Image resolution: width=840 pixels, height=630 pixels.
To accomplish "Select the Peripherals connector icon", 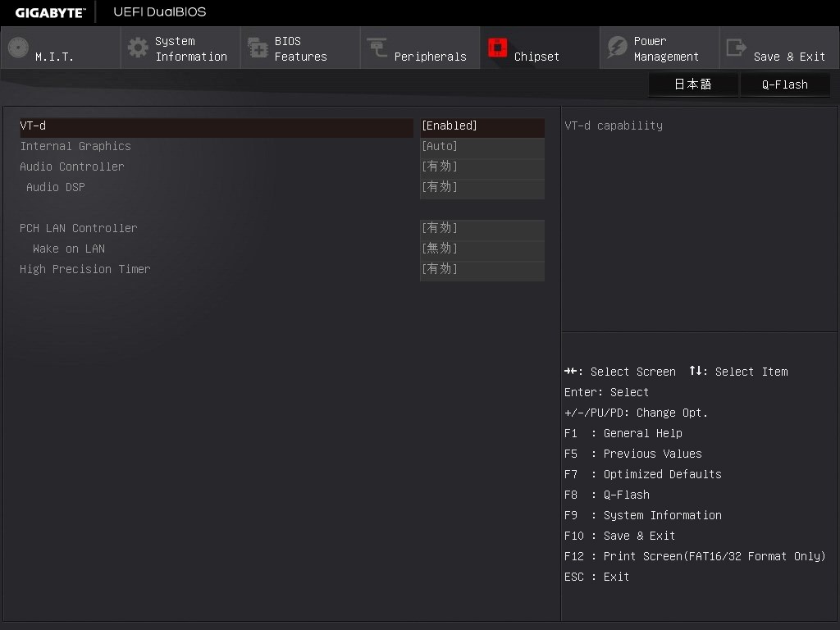I will (x=376, y=47).
